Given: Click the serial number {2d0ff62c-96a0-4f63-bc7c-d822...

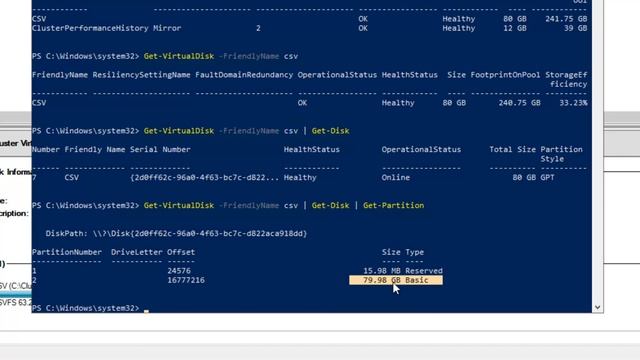Looking at the screenshot, I should click(x=204, y=178).
